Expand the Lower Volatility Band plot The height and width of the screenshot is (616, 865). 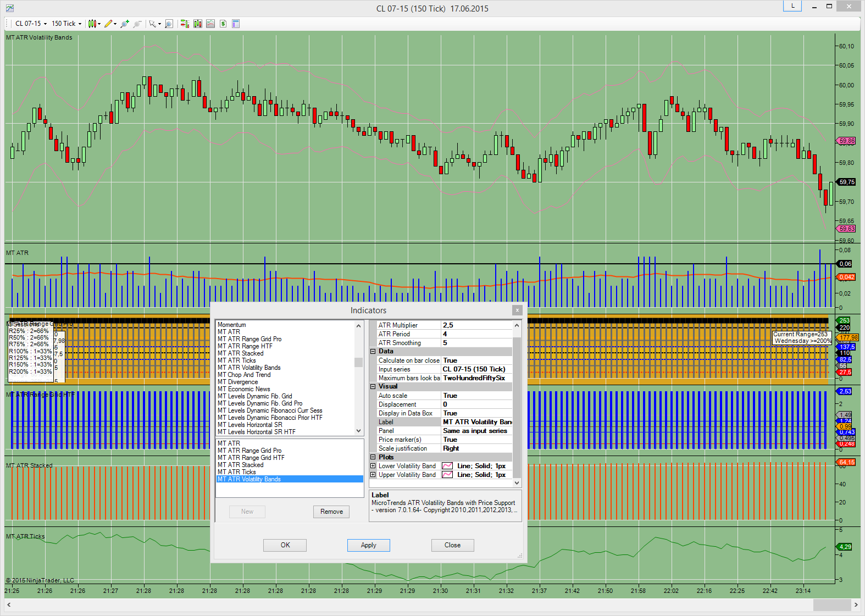[x=373, y=466]
